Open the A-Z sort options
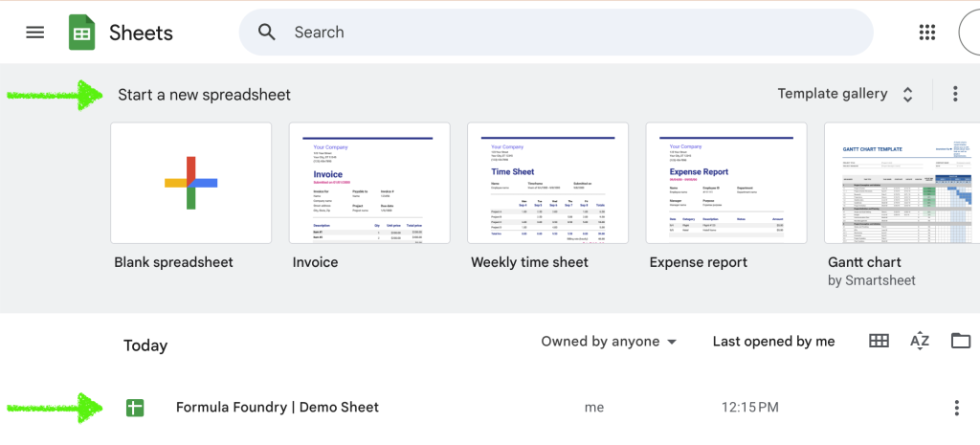The width and height of the screenshot is (980, 445). point(919,342)
